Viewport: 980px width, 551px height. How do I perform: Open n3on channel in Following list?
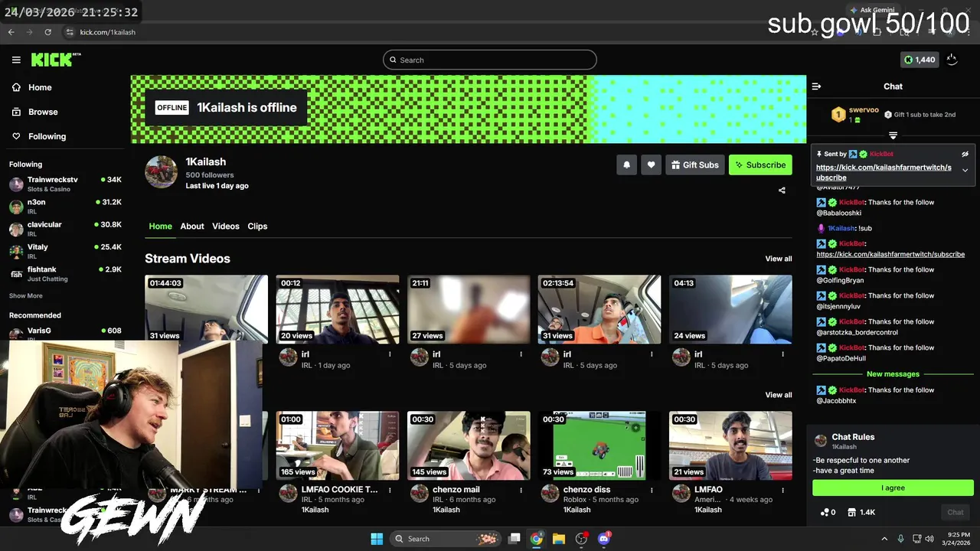(65, 207)
